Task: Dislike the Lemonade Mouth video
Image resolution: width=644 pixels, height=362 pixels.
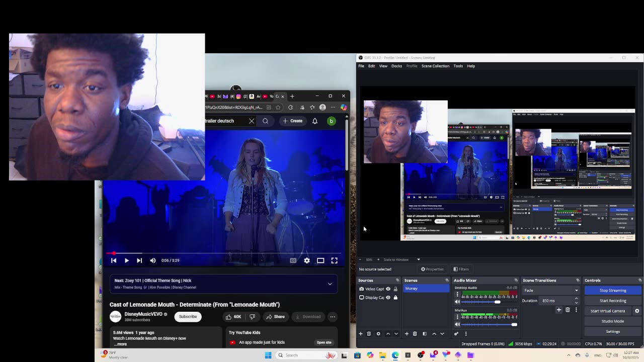Action: click(x=252, y=317)
